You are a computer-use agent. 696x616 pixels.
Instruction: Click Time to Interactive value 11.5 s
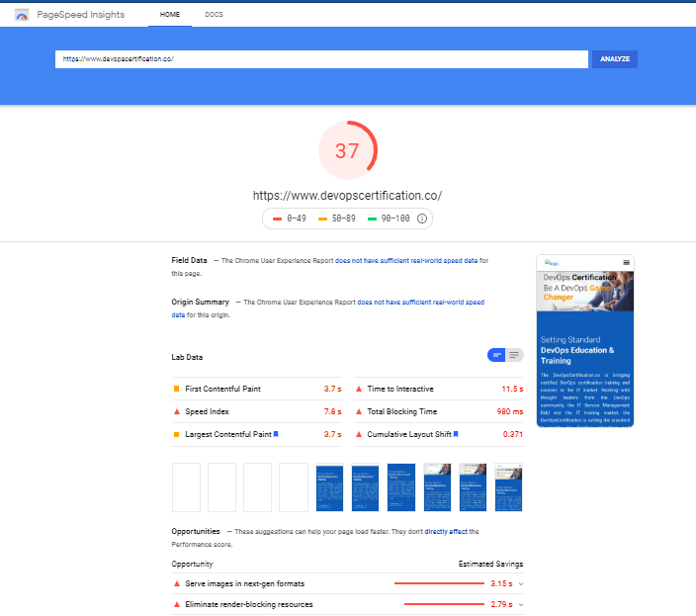coord(512,389)
